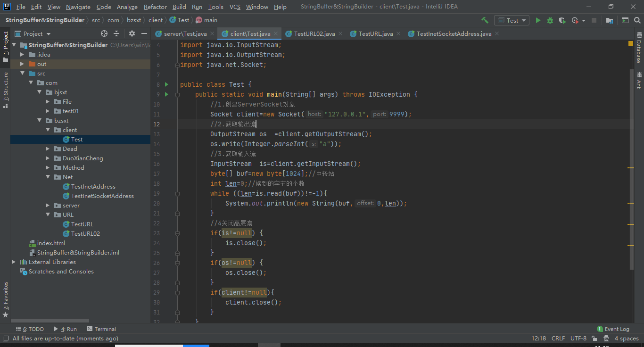Open the File menu
The height and width of the screenshot is (347, 644).
21,7
